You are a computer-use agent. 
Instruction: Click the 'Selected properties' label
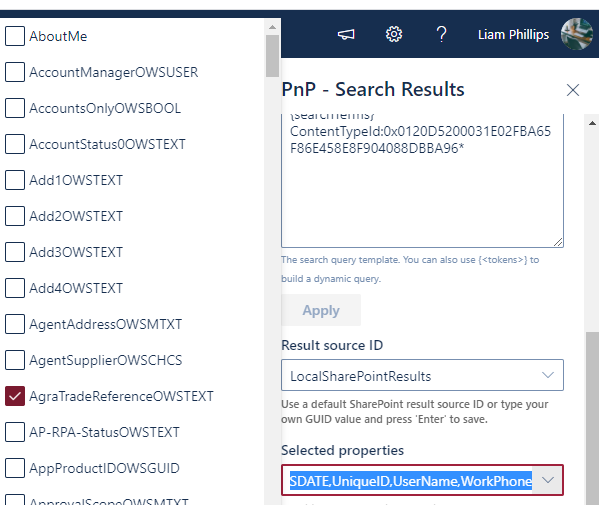click(342, 450)
